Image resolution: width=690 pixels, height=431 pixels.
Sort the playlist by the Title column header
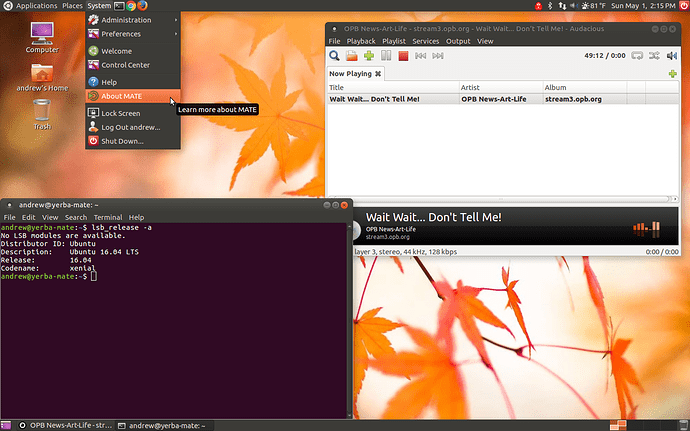tap(393, 87)
